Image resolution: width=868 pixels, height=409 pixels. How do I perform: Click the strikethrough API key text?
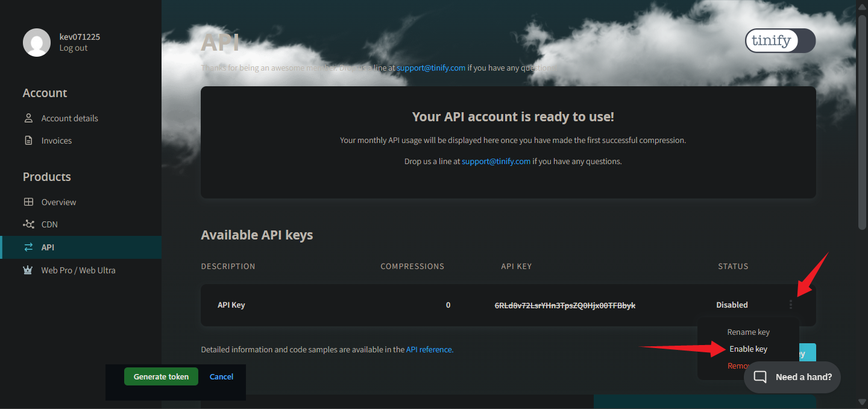(x=565, y=305)
